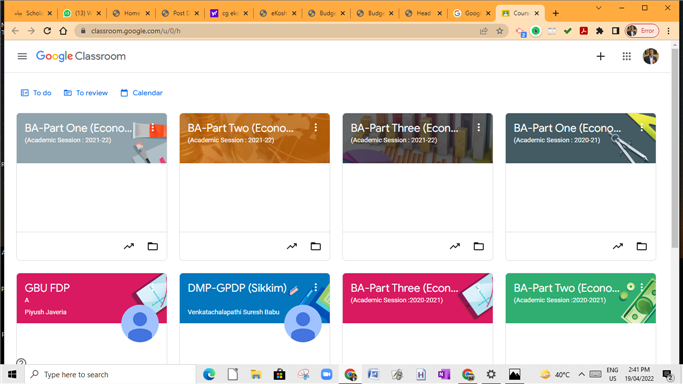Open BA-Part Three (Academic Session 2021-22) class
The height and width of the screenshot is (384, 683).
[404, 128]
